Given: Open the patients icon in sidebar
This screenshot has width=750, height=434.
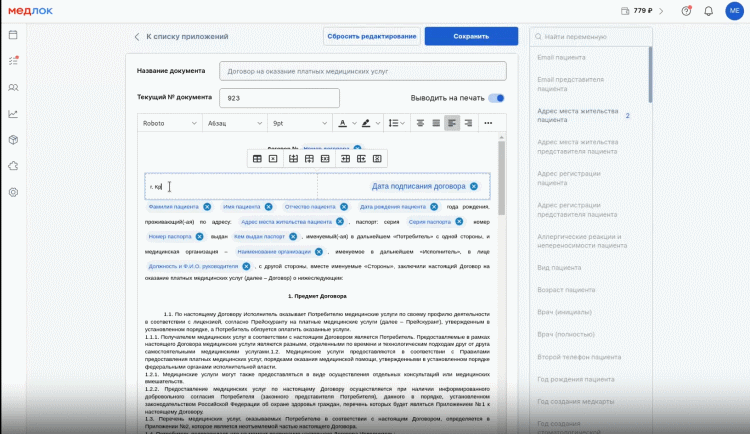Looking at the screenshot, I should 13,88.
